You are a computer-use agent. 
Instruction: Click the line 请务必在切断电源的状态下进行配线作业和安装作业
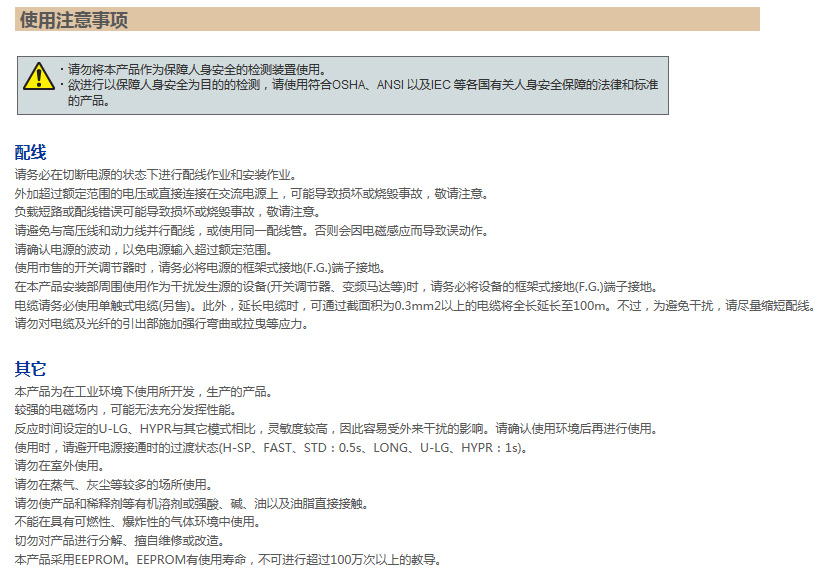156,175
